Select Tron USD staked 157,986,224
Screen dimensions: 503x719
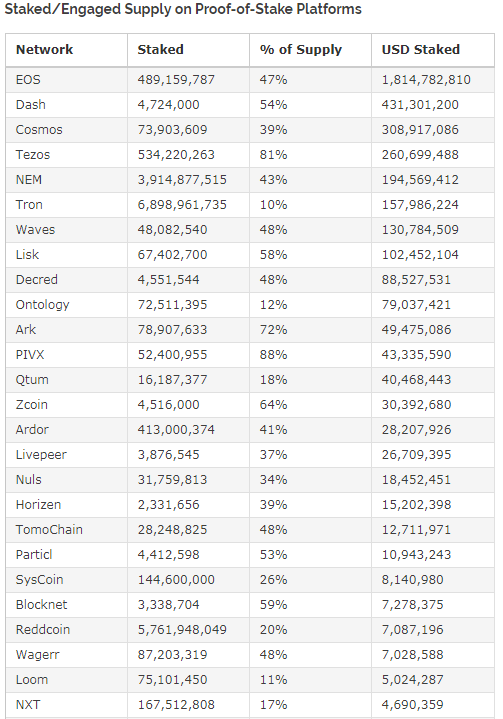coord(420,205)
